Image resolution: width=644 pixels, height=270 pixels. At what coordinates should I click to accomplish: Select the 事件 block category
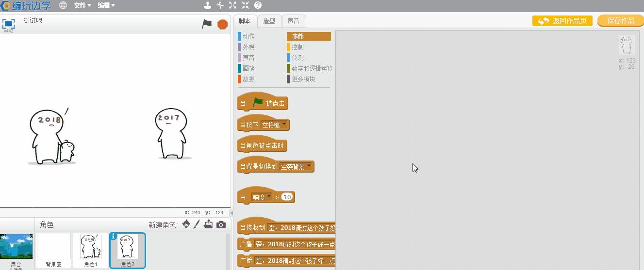click(309, 36)
